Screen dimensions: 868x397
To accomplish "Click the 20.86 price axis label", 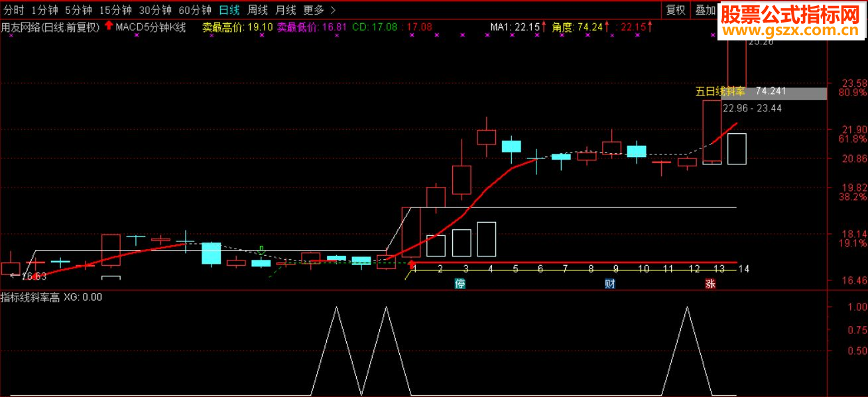I will 853,158.
